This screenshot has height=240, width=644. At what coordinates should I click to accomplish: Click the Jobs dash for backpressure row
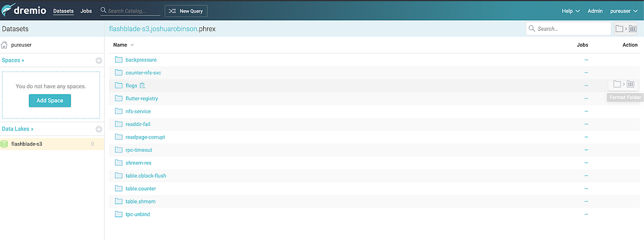pyautogui.click(x=586, y=60)
